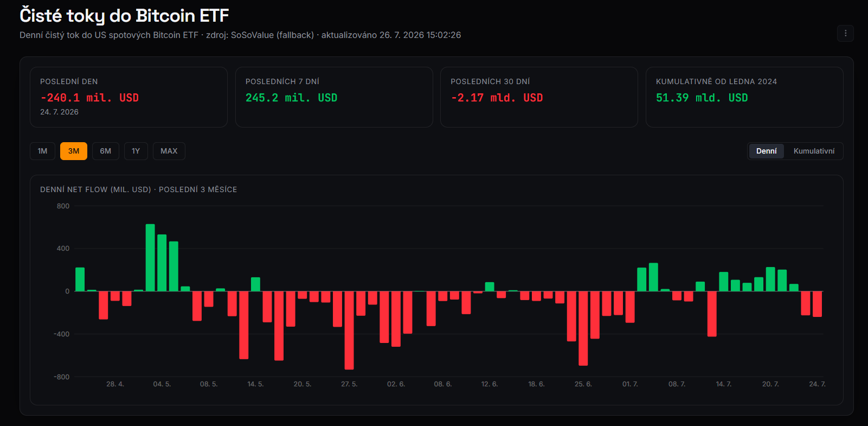Click the 20. 7. axis label

click(x=770, y=384)
